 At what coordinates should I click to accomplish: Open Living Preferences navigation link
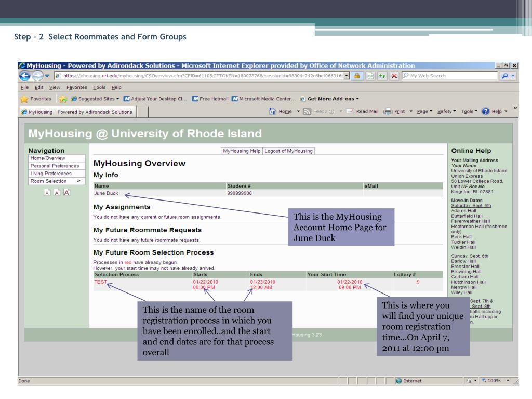(x=56, y=174)
